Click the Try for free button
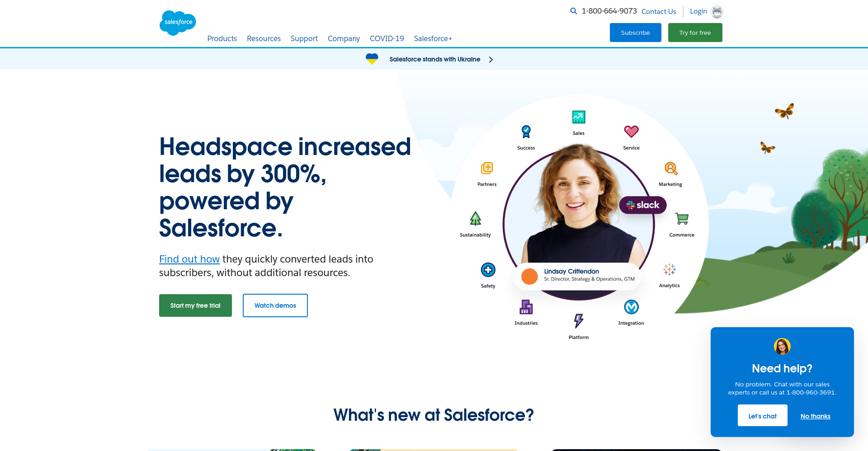 point(695,33)
